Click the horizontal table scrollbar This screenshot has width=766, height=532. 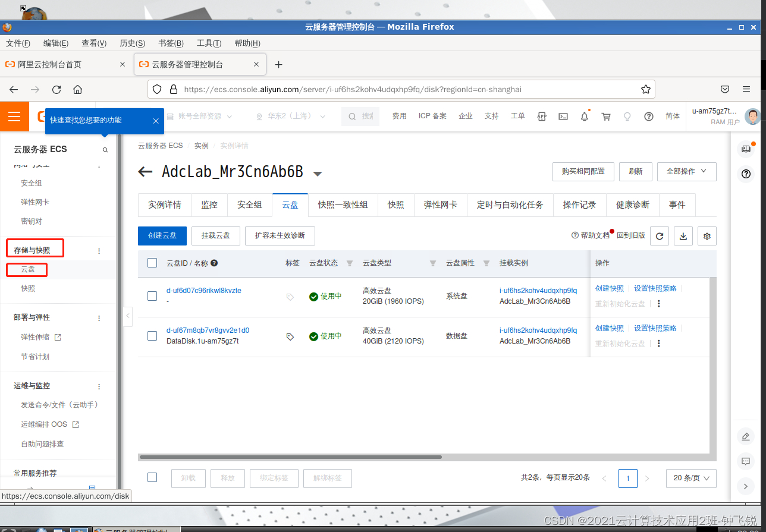coord(290,457)
